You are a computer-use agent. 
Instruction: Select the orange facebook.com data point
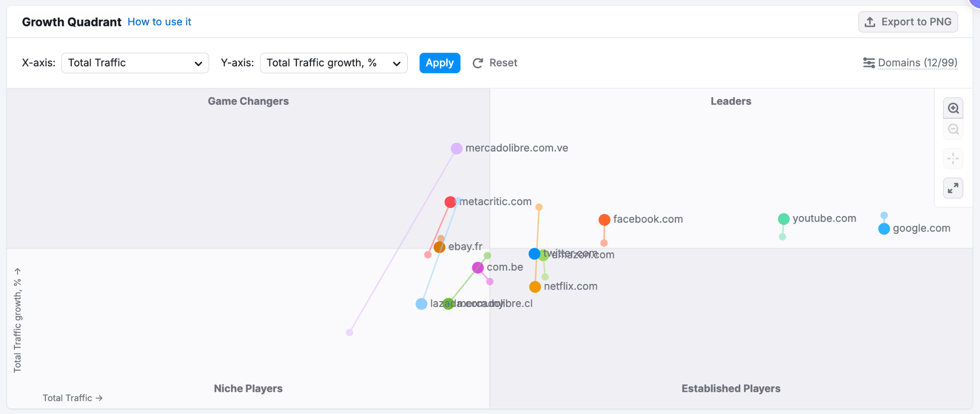click(604, 220)
